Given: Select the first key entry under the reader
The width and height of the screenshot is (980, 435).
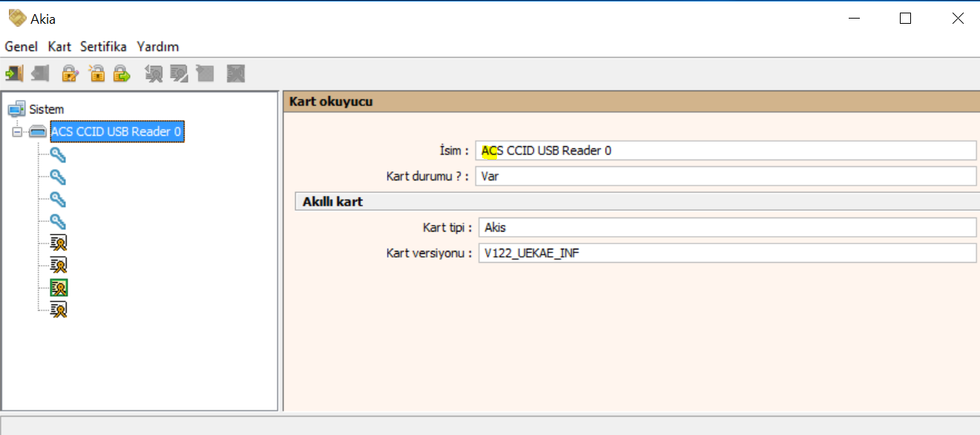Looking at the screenshot, I should 58,155.
